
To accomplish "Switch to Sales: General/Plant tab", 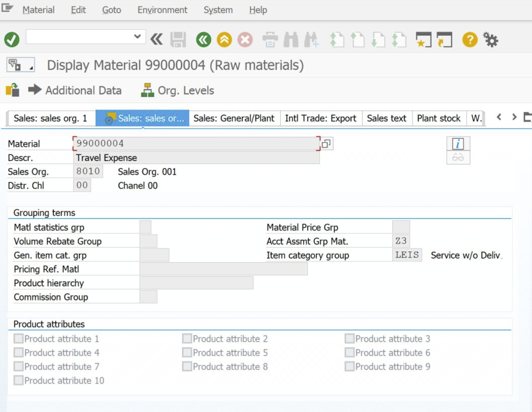I will pyautogui.click(x=234, y=118).
